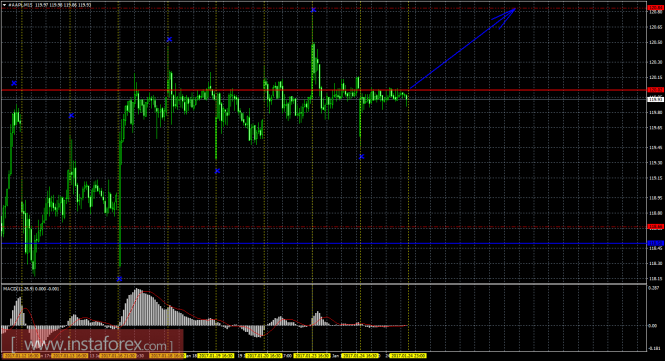
Task: Click the 0.287 MACD scale maximum label
Action: click(x=654, y=288)
